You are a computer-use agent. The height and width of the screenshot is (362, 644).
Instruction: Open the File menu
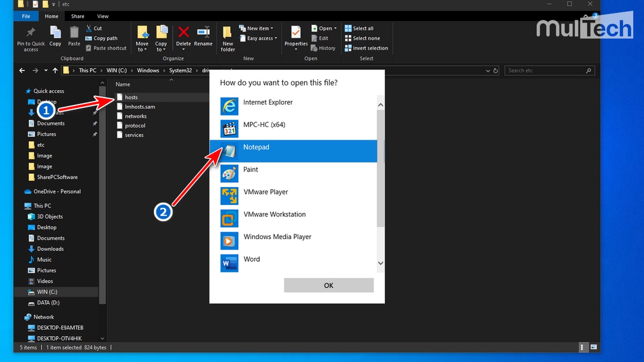[25, 16]
